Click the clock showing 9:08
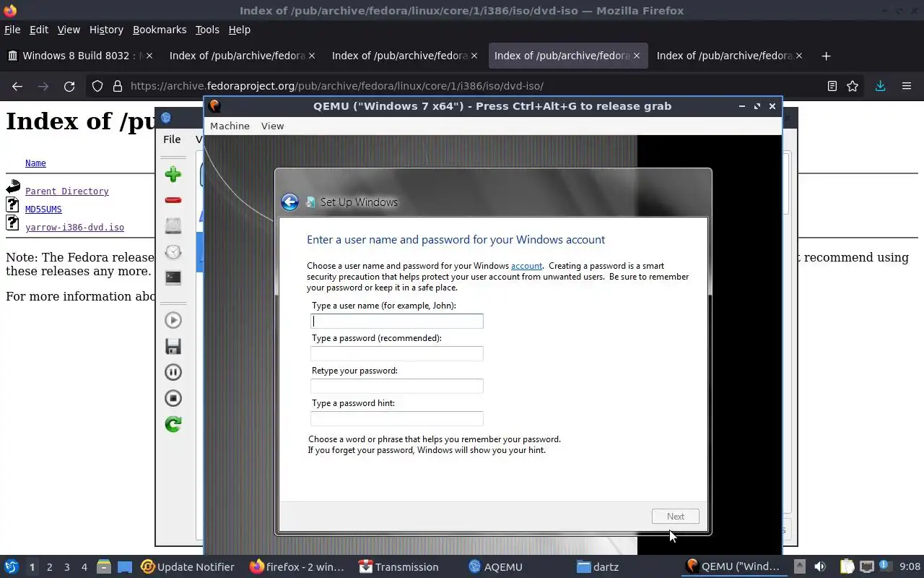This screenshot has width=924, height=578. coord(910,566)
